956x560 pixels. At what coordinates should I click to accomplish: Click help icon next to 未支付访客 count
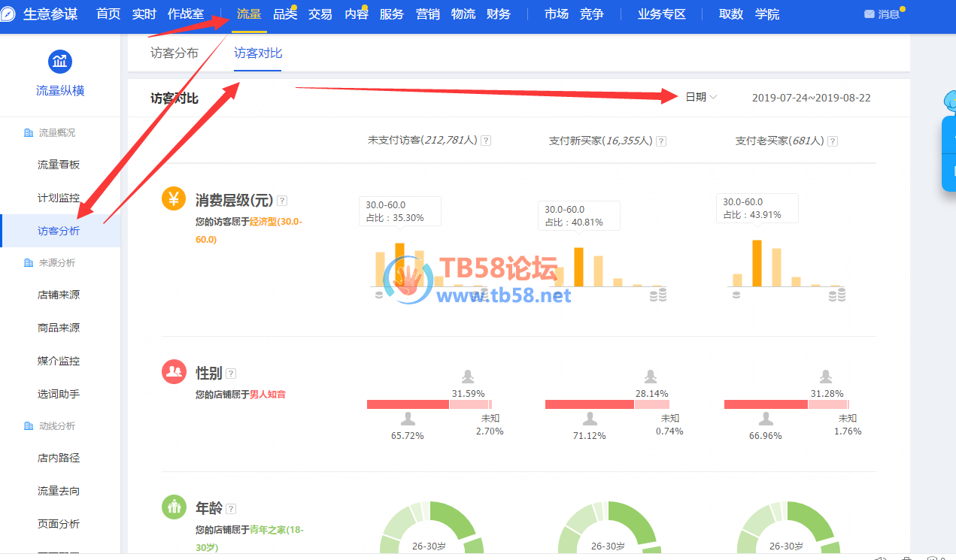pos(486,141)
